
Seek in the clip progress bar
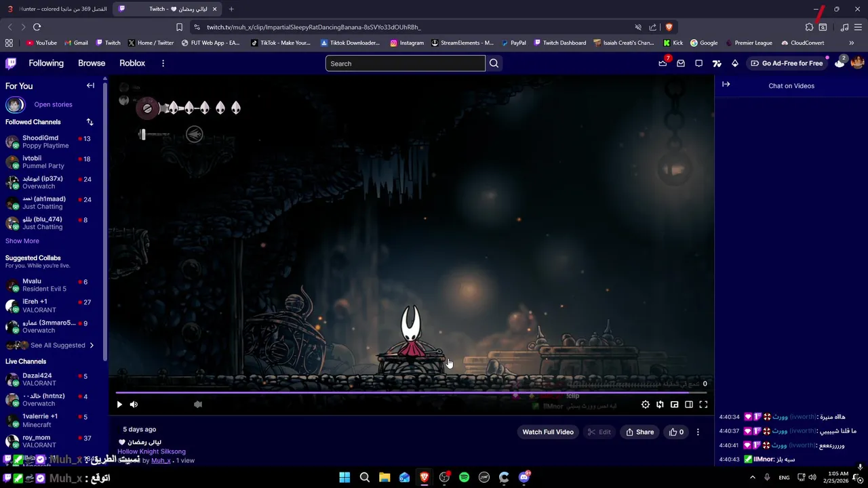click(411, 392)
